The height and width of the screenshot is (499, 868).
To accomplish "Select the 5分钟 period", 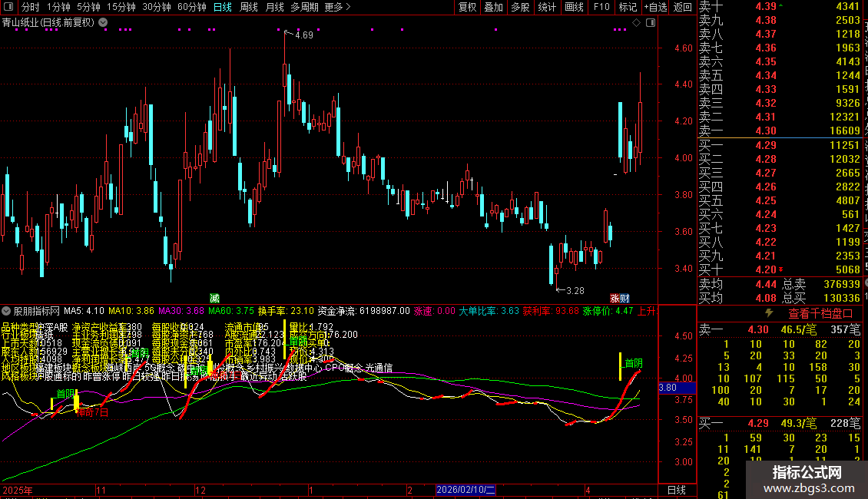I will [x=88, y=7].
